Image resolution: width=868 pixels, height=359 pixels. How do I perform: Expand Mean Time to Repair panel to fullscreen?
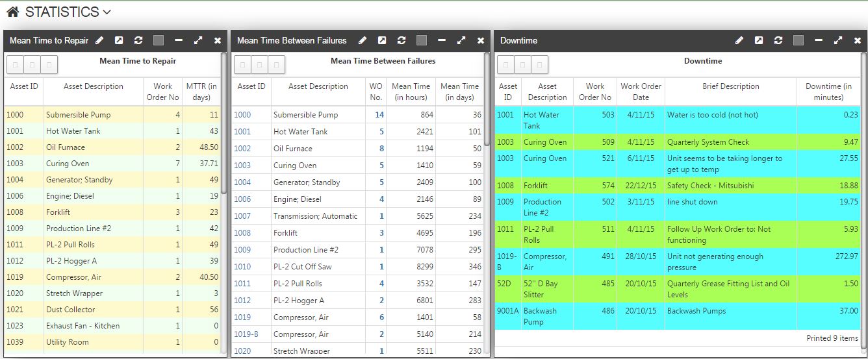click(198, 40)
